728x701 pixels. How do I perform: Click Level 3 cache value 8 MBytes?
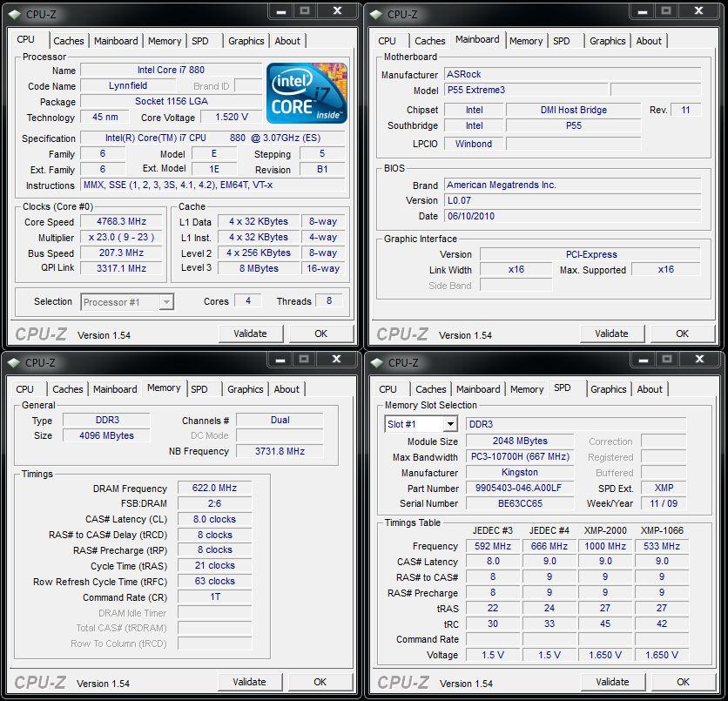click(259, 268)
